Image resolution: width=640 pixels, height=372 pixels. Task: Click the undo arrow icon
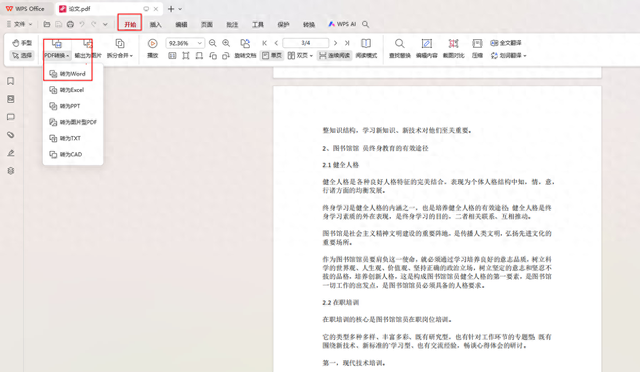point(82,25)
